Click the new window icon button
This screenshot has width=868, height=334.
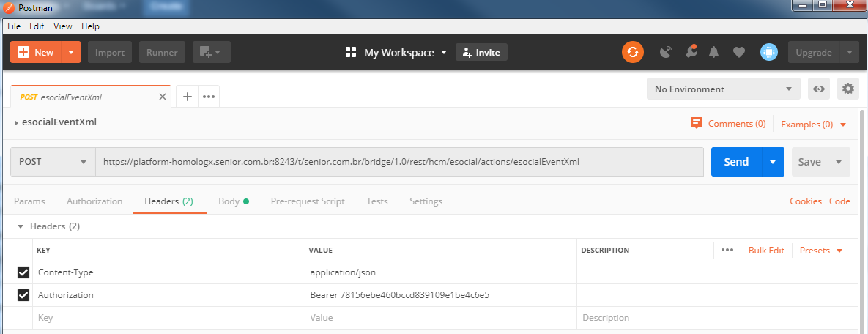coord(212,53)
